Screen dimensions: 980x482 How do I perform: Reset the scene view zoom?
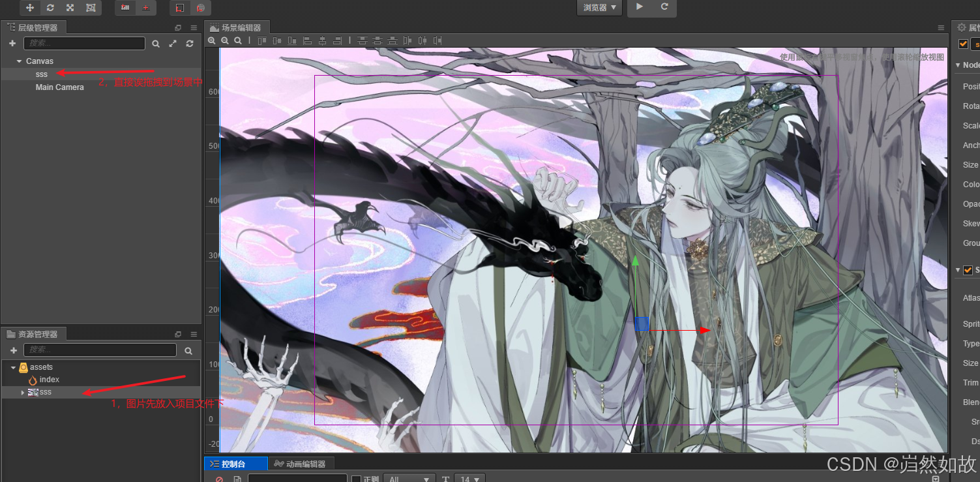[x=238, y=40]
